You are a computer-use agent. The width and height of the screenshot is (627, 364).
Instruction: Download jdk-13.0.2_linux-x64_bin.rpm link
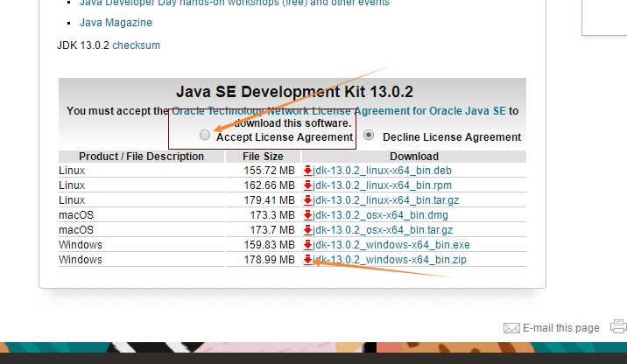382,185
